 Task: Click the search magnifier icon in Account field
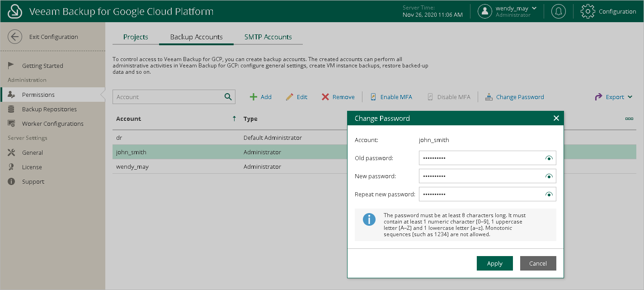pyautogui.click(x=228, y=97)
